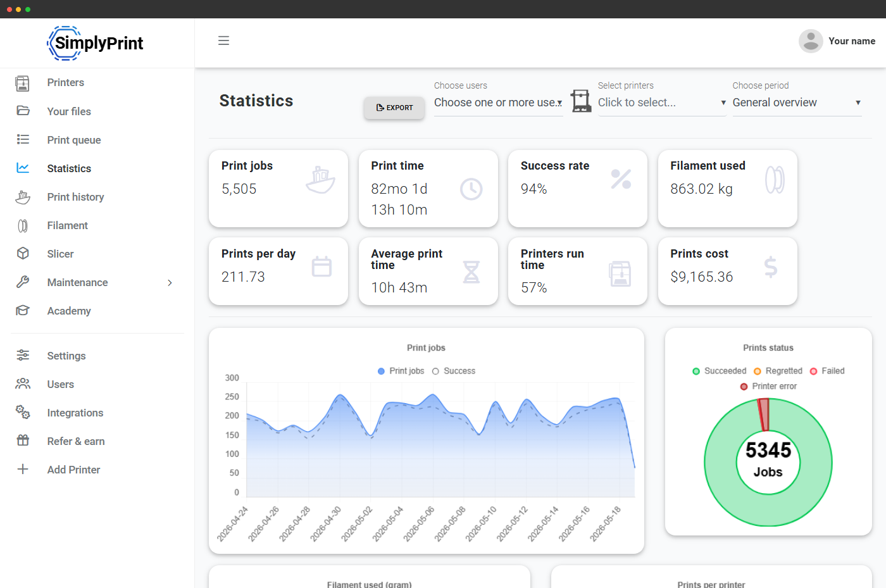Click the EXPORT button
This screenshot has height=588, width=886.
[x=394, y=108]
